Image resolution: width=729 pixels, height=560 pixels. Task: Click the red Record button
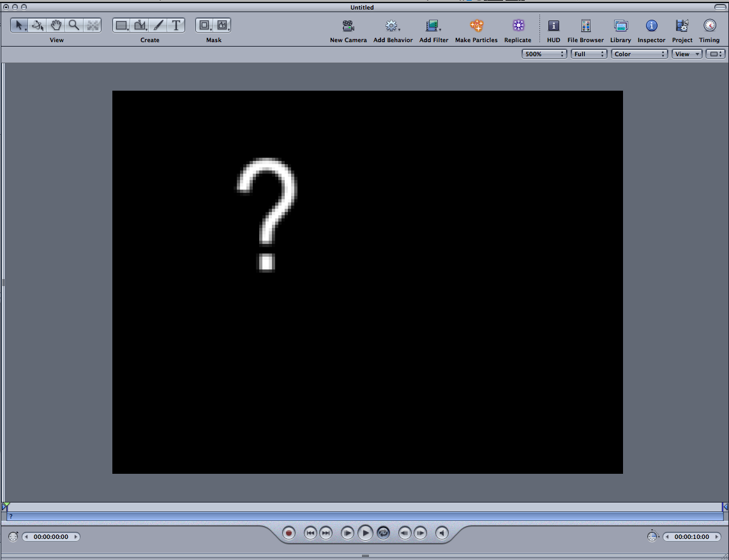(289, 533)
